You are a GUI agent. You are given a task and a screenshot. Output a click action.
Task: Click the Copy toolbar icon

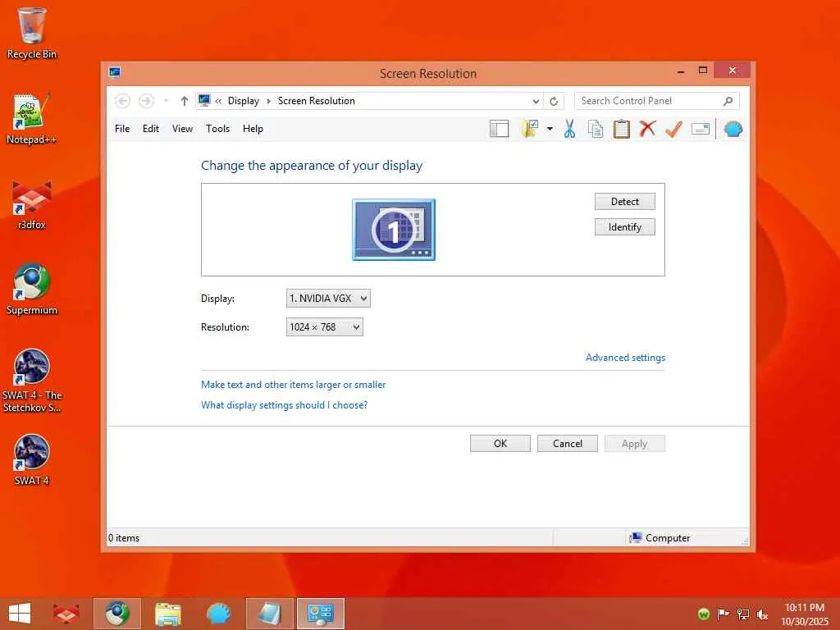[596, 129]
